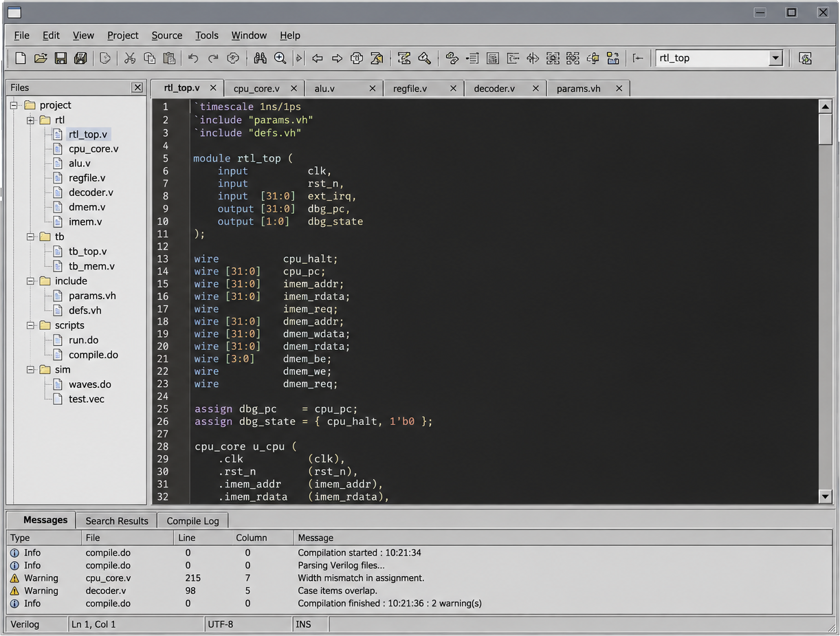Close the alu.v editor tab

pos(373,89)
